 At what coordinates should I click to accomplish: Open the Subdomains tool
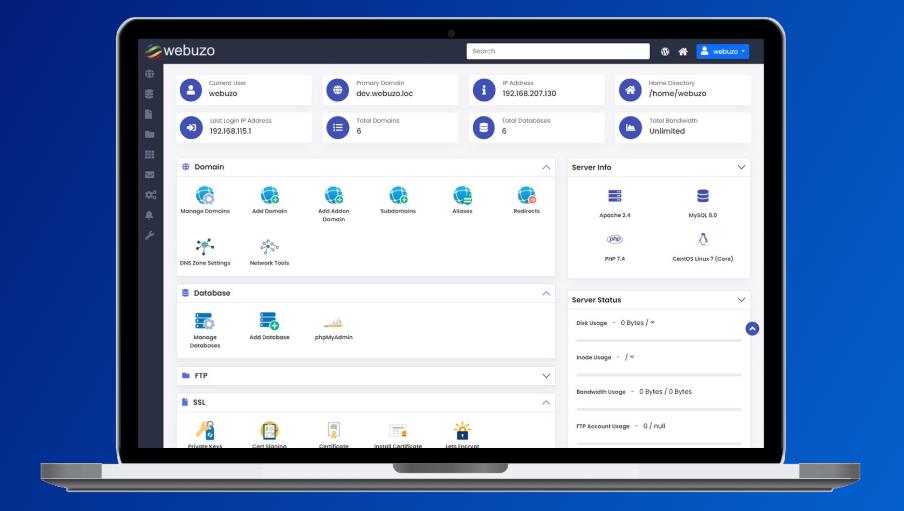398,196
